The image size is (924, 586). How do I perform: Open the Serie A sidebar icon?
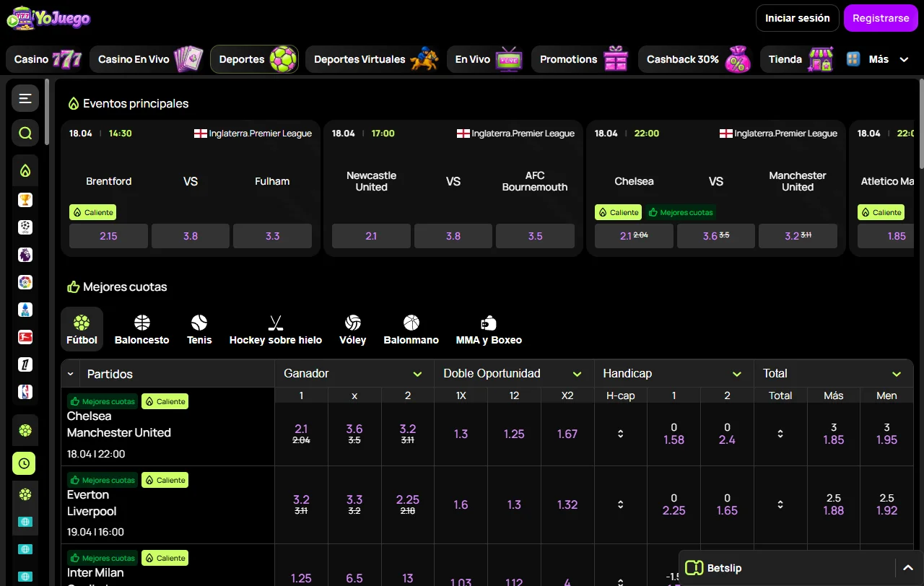[25, 310]
